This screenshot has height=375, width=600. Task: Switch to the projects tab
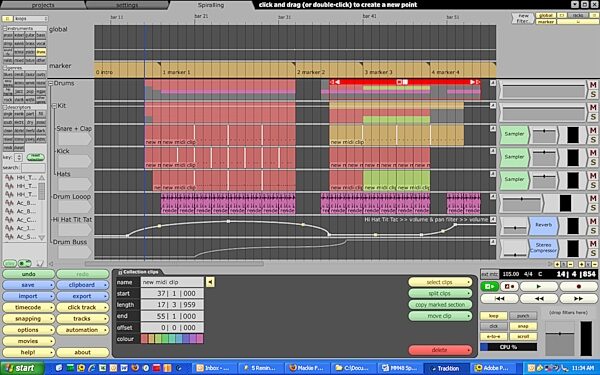pos(43,5)
